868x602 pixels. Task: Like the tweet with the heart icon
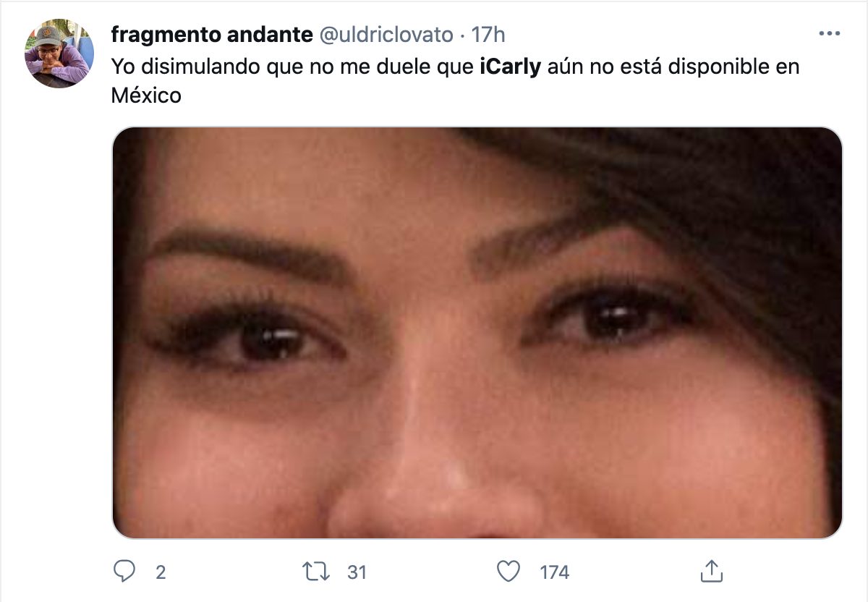tap(509, 572)
